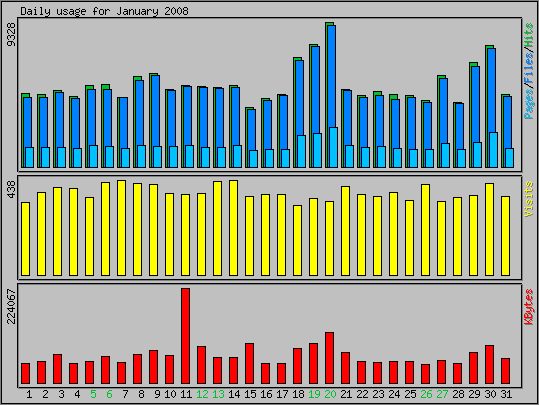Click day label "4" on the axis

pos(77,394)
